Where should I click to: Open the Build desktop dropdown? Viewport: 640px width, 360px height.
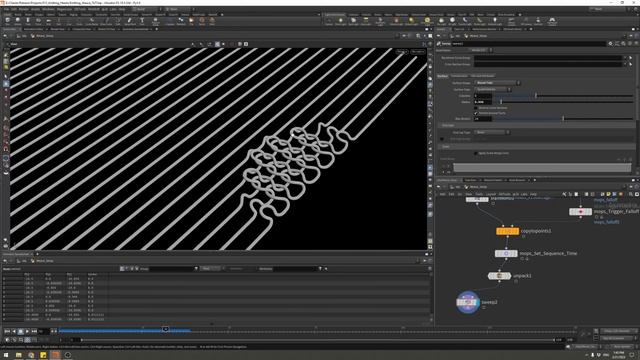click(146, 9)
